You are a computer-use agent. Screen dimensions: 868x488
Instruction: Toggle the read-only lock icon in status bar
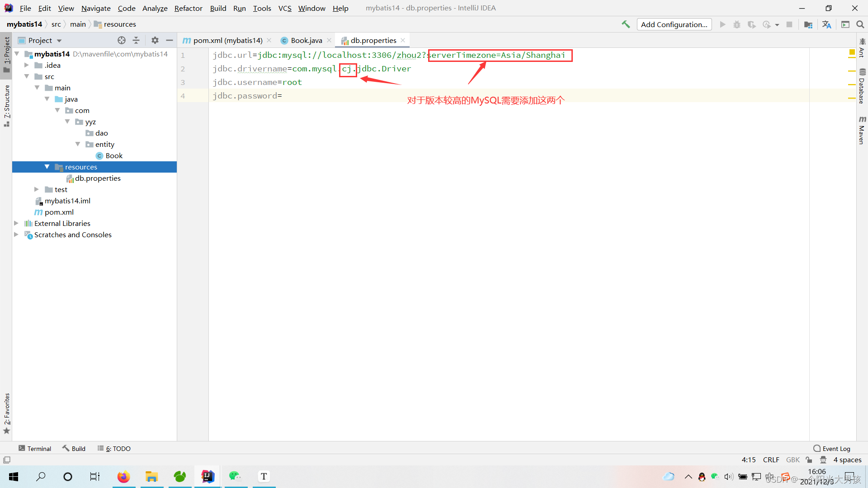point(809,460)
